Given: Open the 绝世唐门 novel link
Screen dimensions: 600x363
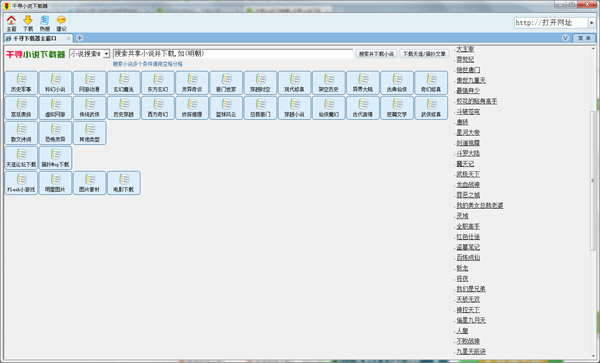Looking at the screenshot, I should point(468,70).
